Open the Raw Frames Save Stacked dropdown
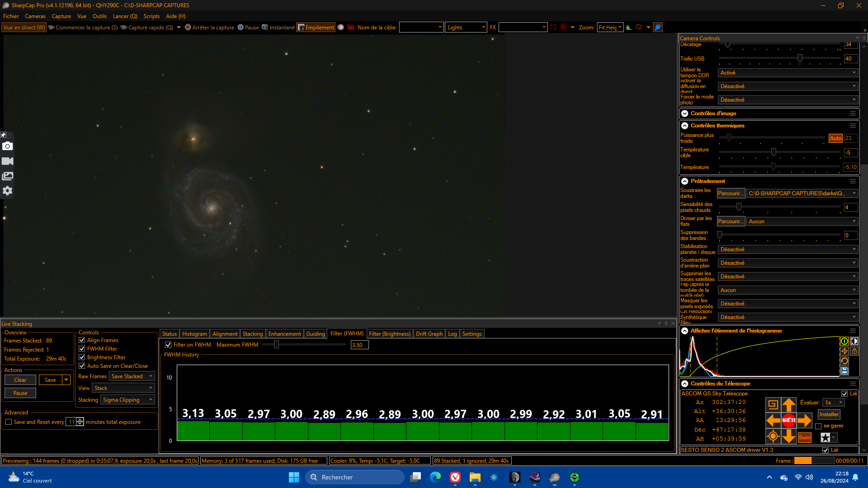Image resolution: width=868 pixels, height=488 pixels. point(132,376)
